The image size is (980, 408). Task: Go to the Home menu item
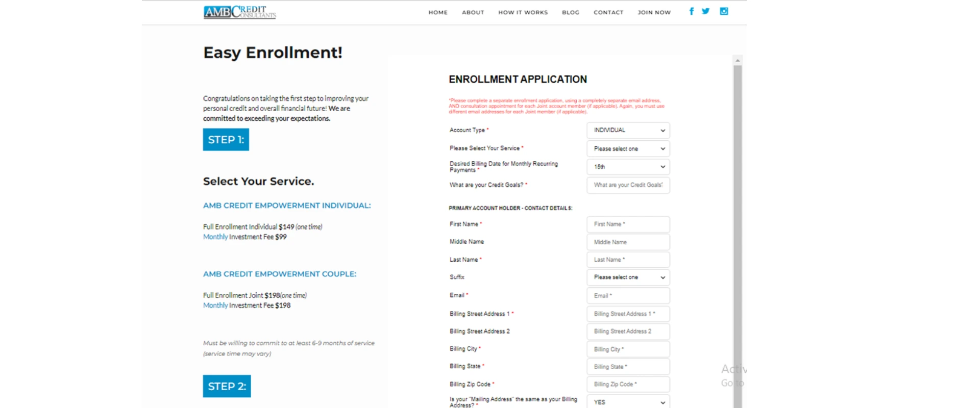tap(438, 12)
